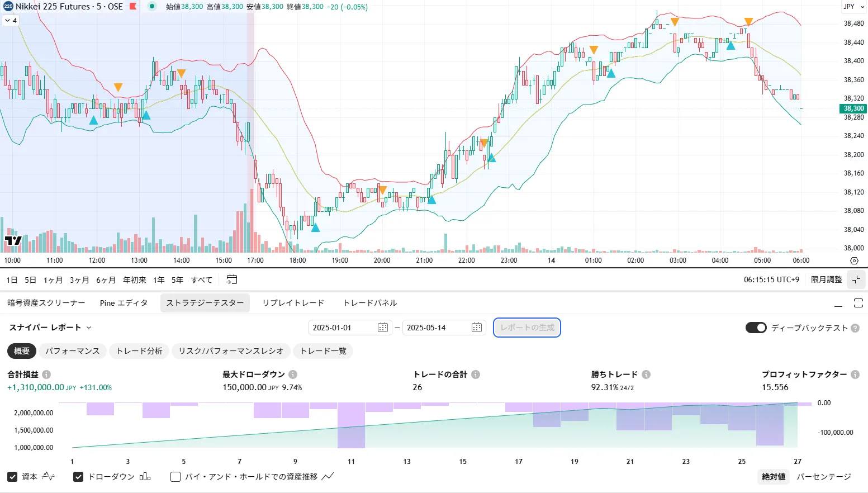The image size is (868, 493).
Task: Uncheck the ドローダウン checkbox
Action: tap(78, 477)
